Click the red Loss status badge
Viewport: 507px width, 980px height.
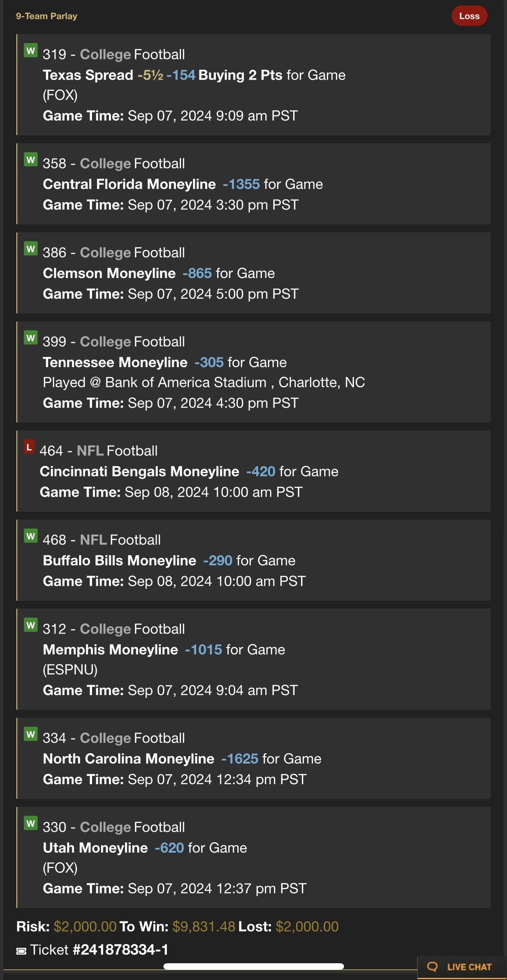pyautogui.click(x=469, y=16)
